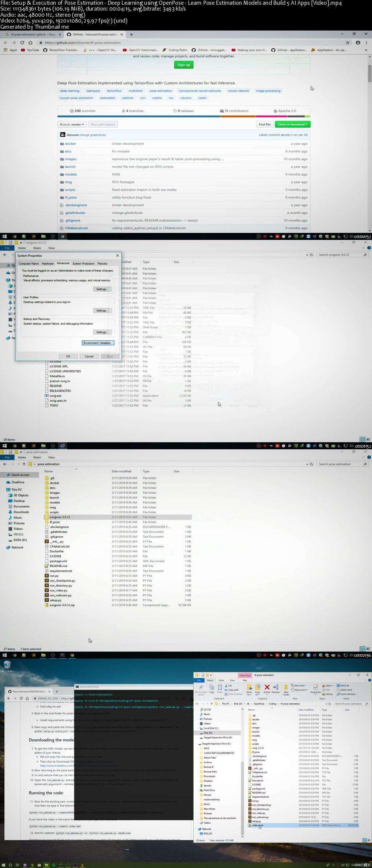Viewport: 372px width, 868px height.
Task: Click the Performance Settings button in System Properties
Action: coord(102,289)
